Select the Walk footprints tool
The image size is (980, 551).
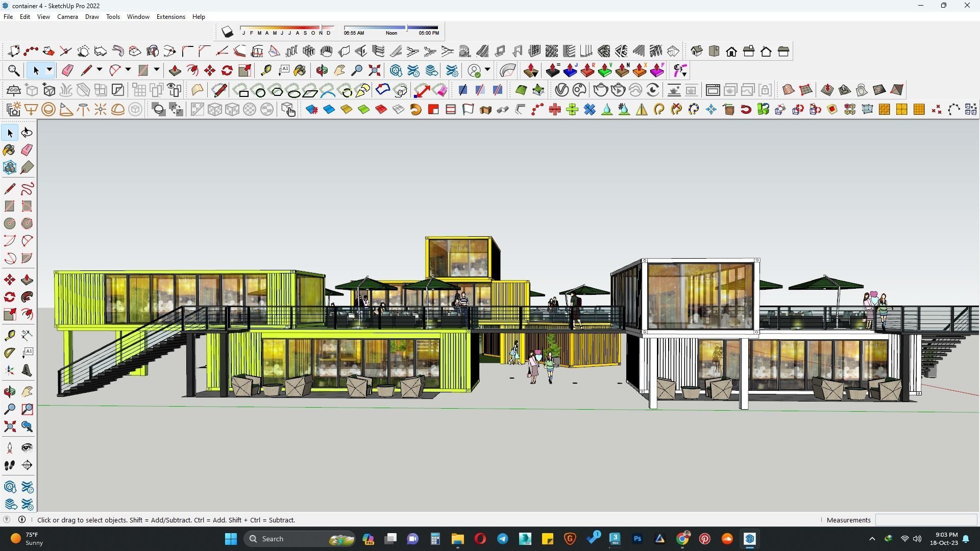(x=9, y=465)
